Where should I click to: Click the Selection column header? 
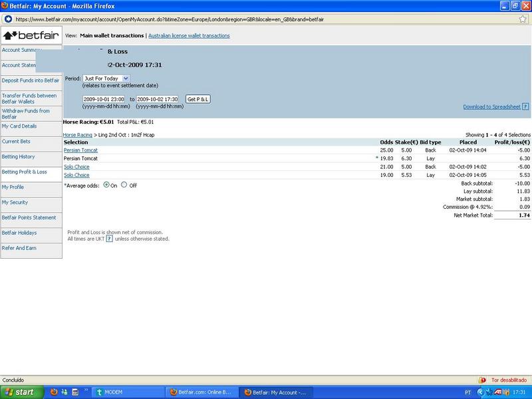coord(76,142)
